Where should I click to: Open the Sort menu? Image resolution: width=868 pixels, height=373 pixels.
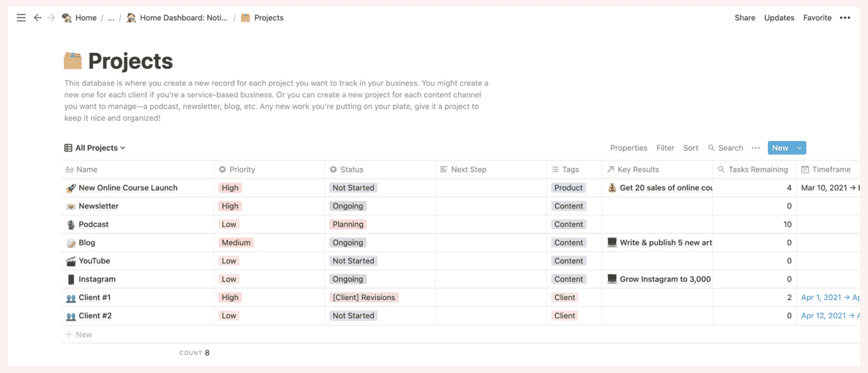click(x=691, y=148)
